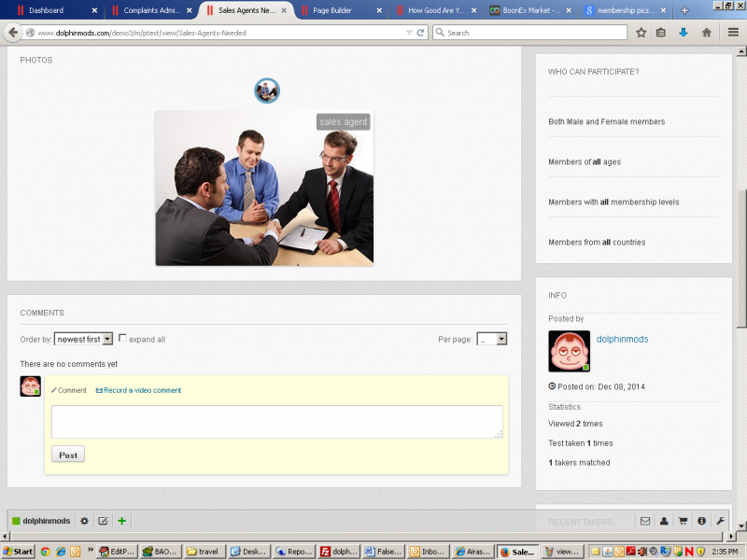Click the Norton N icon in system tray
Screen dimensions: 747x560
(x=689, y=552)
